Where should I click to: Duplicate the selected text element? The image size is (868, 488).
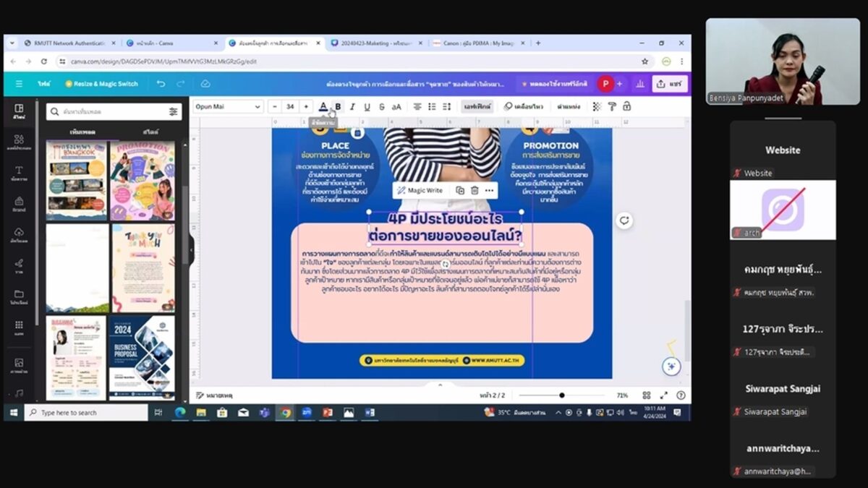pyautogui.click(x=460, y=190)
